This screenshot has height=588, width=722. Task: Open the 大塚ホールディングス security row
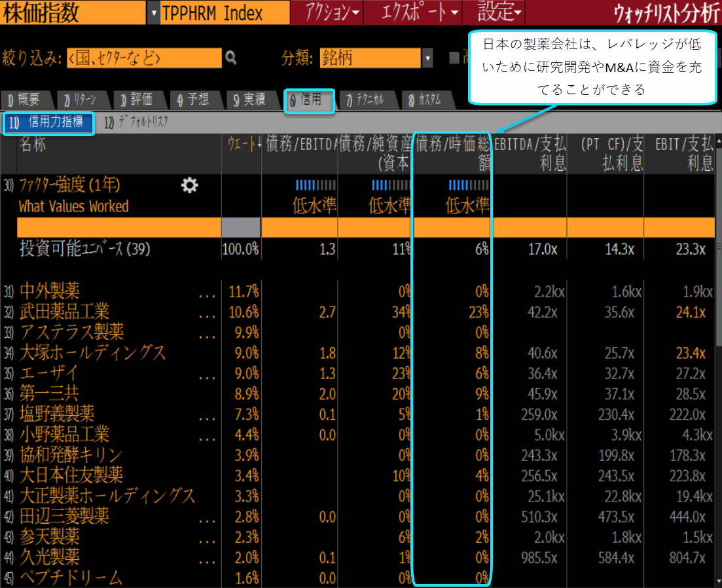92,353
